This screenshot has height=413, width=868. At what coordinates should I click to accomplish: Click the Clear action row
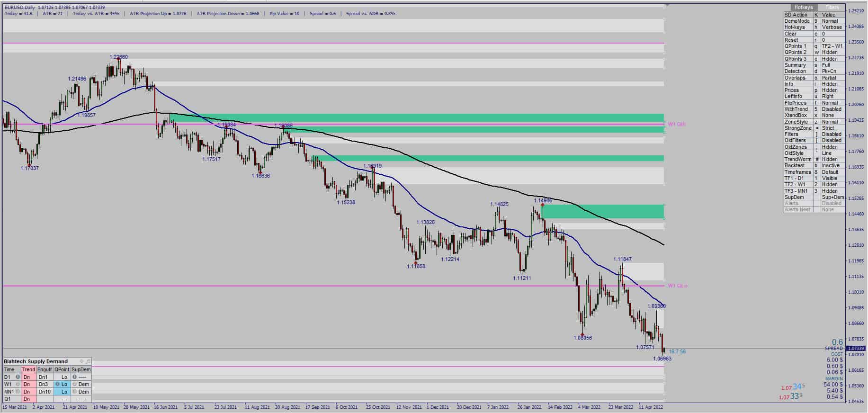pyautogui.click(x=814, y=34)
